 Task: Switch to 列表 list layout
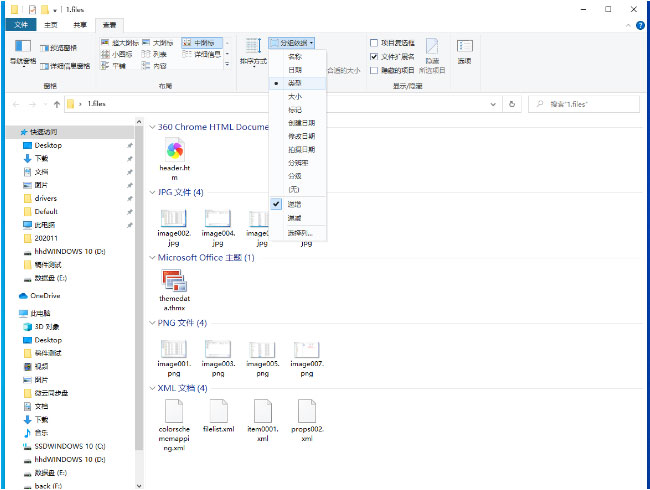[x=154, y=54]
